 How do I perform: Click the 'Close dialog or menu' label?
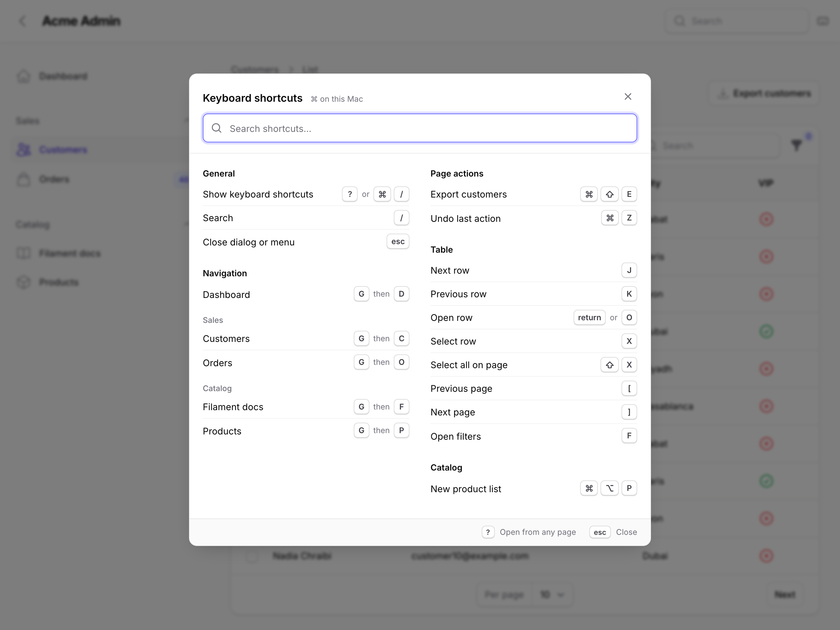coord(249,242)
